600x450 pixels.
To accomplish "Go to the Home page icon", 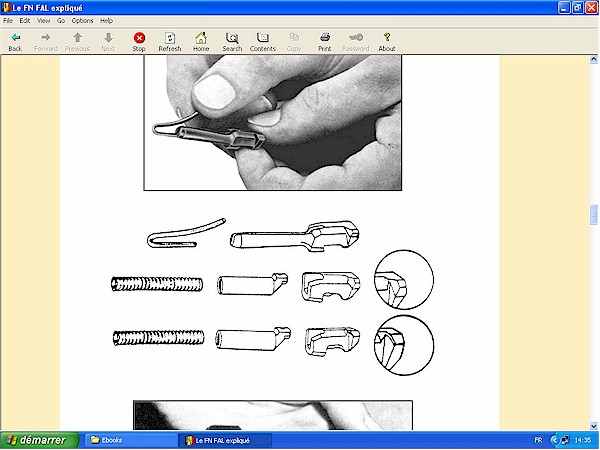I will (201, 42).
